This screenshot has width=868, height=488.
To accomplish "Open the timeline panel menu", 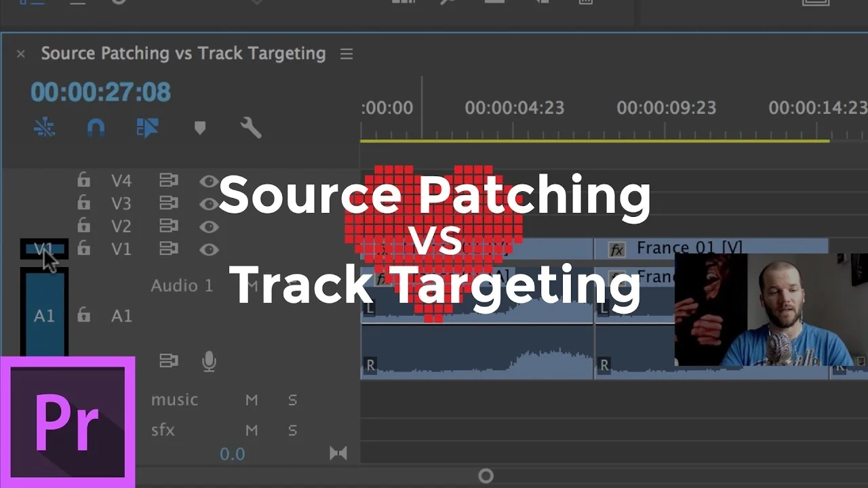I will tap(347, 54).
